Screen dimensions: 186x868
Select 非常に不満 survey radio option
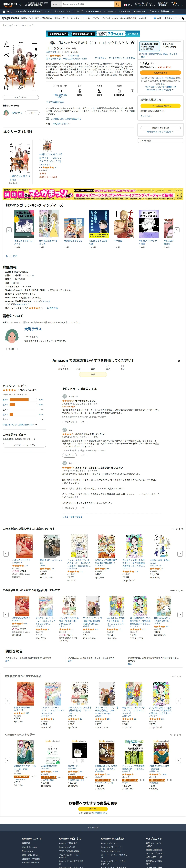coord(63,366)
